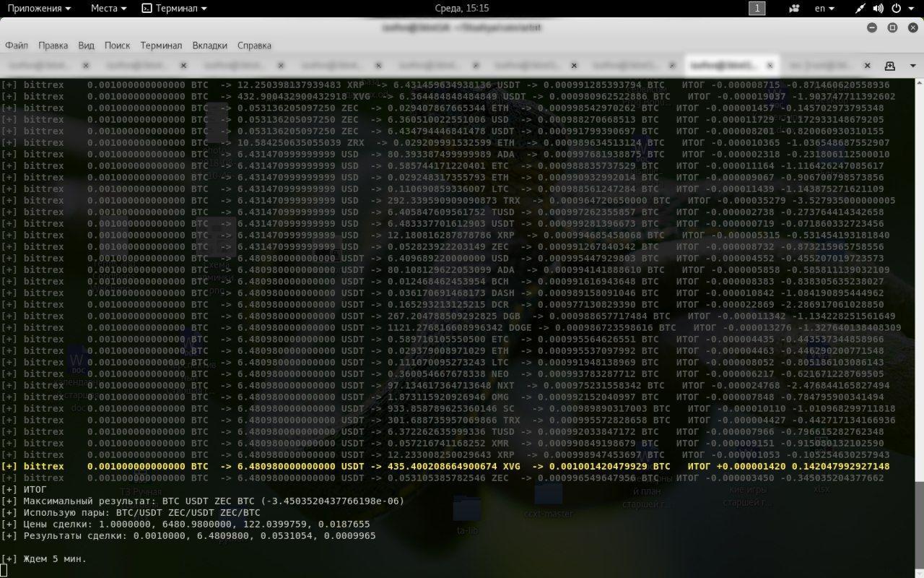Screen dimensions: 924x578
Task: Open the Терминал menu in the window menu bar
Action: click(x=161, y=45)
